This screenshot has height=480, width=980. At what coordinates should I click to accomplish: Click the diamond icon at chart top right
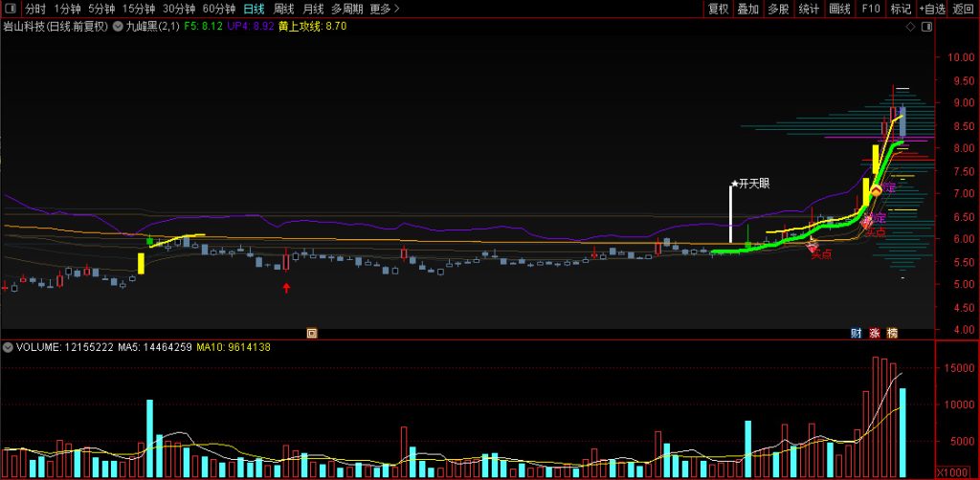click(x=909, y=27)
